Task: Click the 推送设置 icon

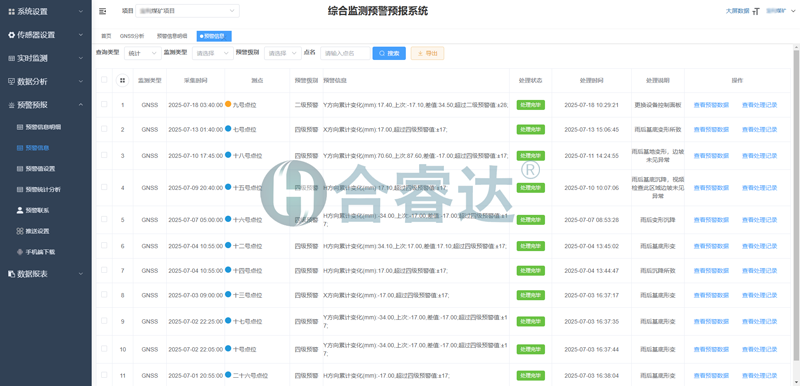Action: point(20,231)
